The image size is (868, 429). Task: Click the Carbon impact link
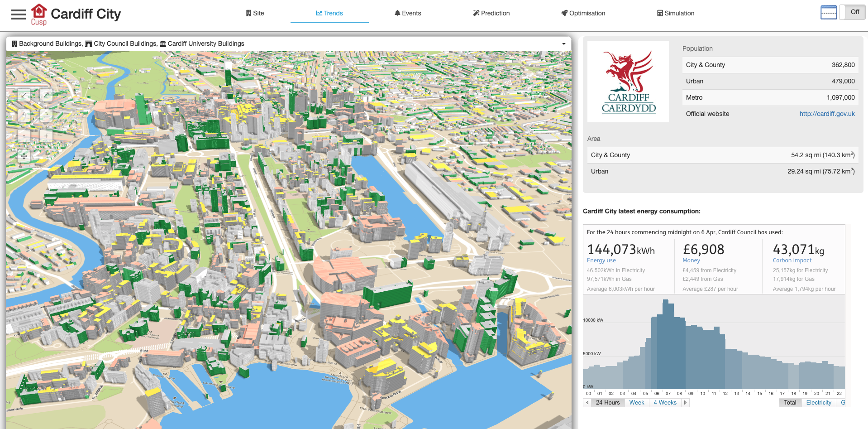tap(792, 260)
